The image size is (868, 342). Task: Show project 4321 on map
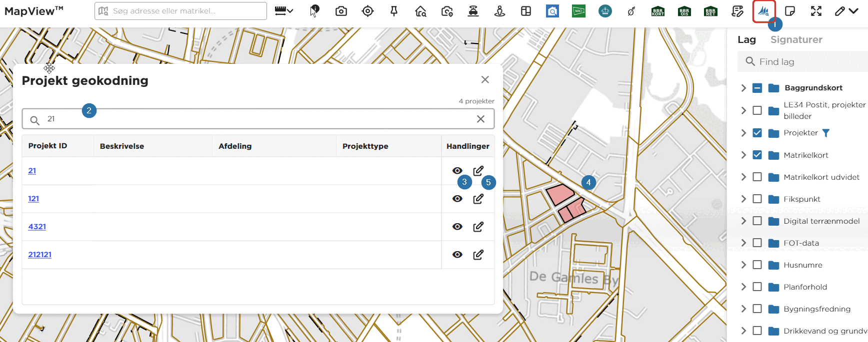pos(457,227)
